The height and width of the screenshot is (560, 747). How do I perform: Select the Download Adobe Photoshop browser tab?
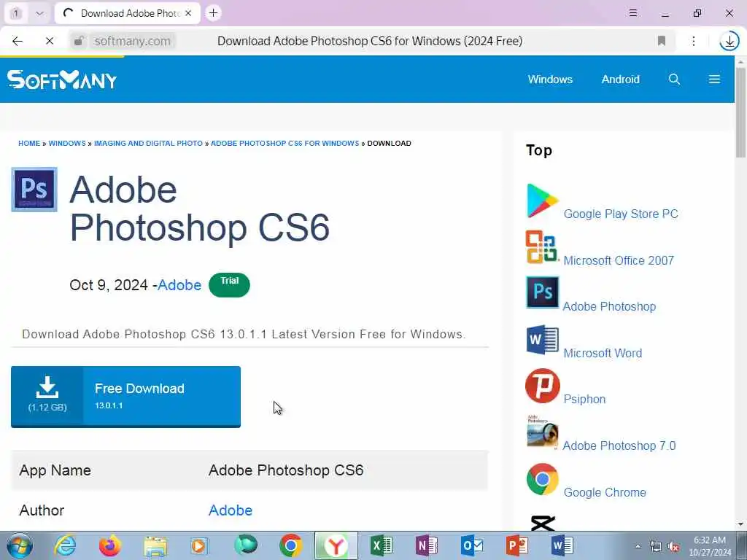(x=128, y=13)
